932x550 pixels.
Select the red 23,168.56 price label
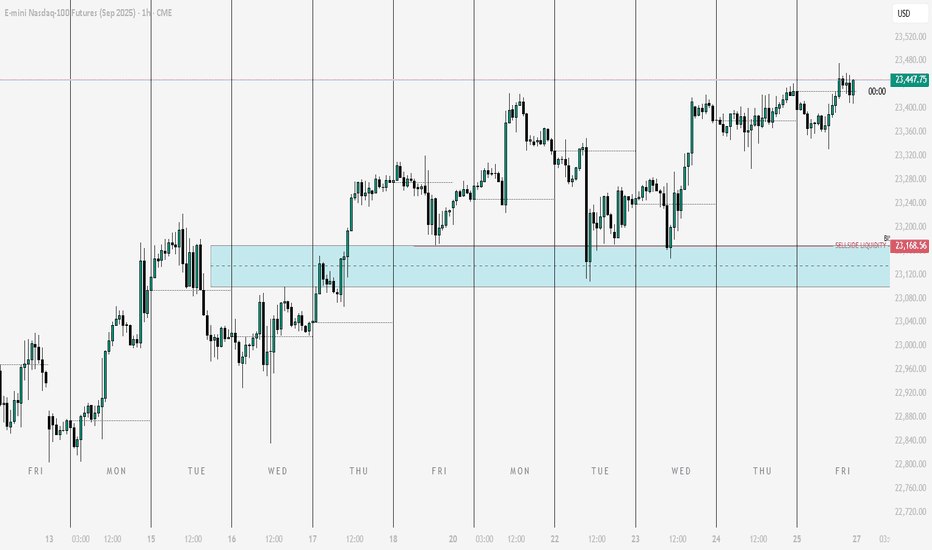coord(909,246)
